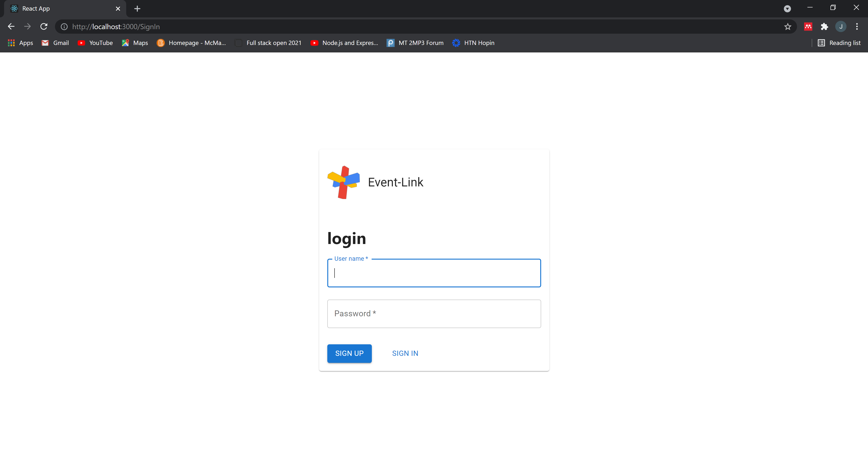Close the React App tab
Screen dimensions: 868x467
[x=118, y=9]
